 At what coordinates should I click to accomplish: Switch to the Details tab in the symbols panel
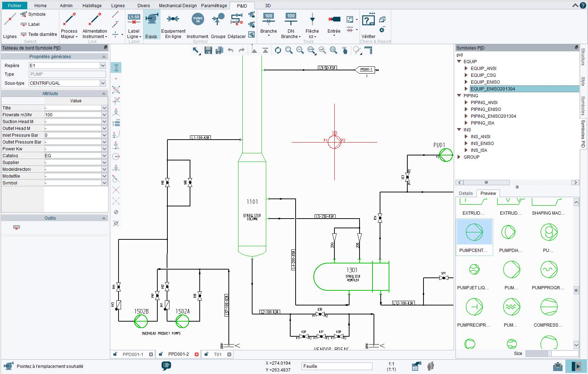pyautogui.click(x=466, y=193)
